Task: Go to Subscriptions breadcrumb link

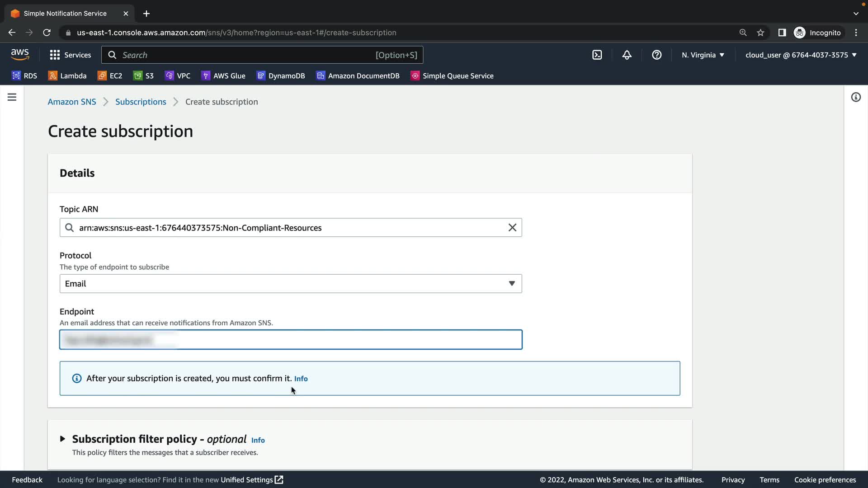Action: point(141,102)
